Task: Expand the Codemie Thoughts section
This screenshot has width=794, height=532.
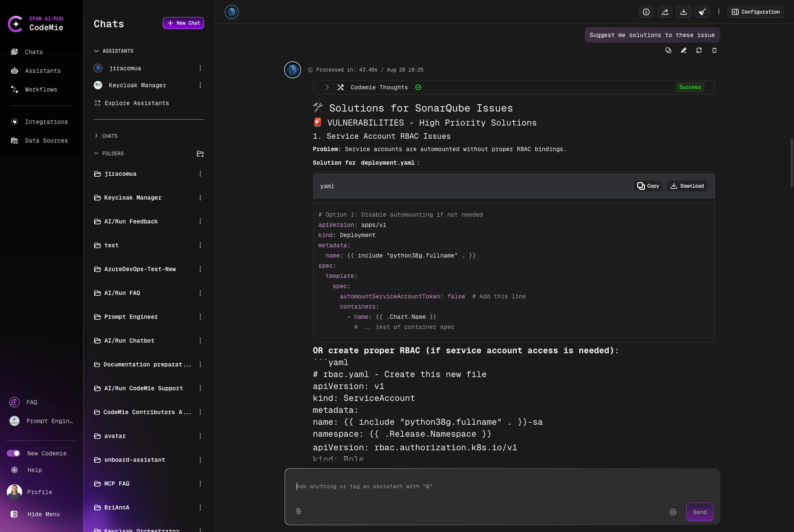Action: (x=327, y=87)
